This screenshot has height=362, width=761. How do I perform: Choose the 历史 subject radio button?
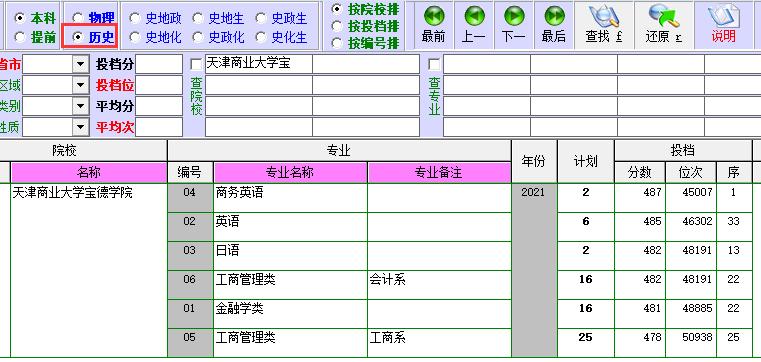tap(78, 37)
